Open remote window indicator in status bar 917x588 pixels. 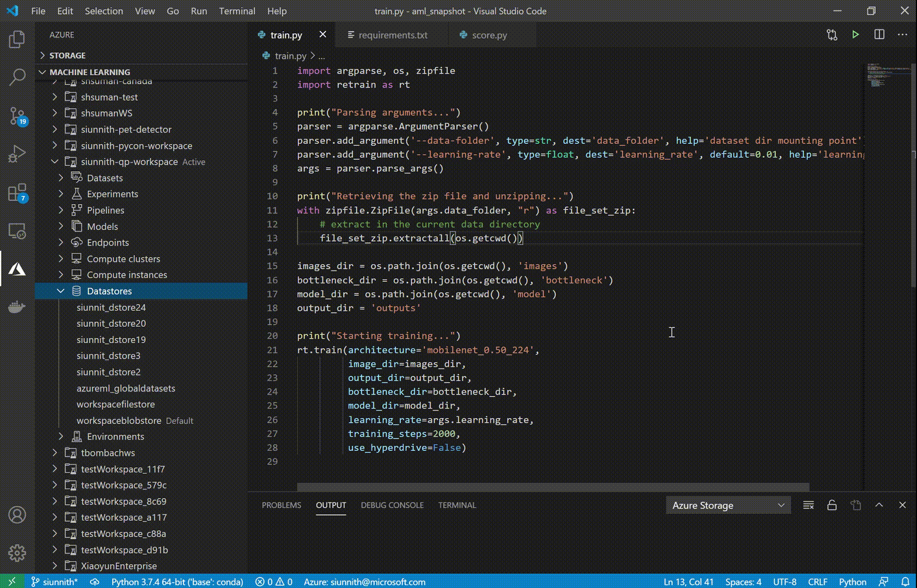point(12,581)
